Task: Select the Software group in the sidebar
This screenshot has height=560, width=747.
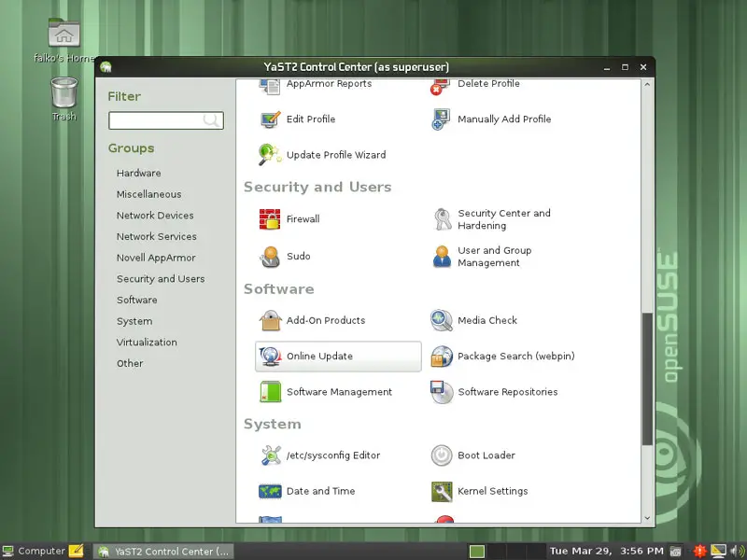Action: tap(137, 300)
